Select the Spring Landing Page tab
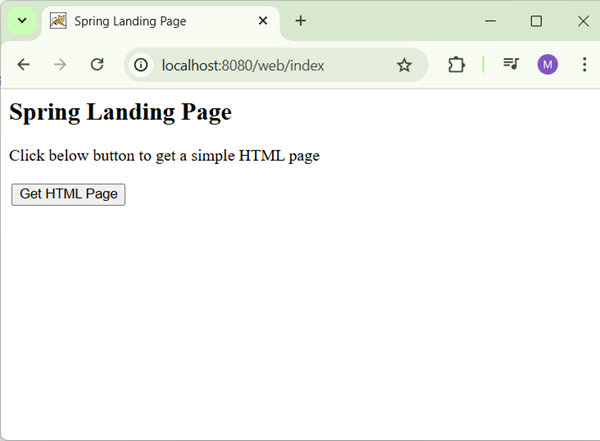600x441 pixels. click(x=161, y=21)
